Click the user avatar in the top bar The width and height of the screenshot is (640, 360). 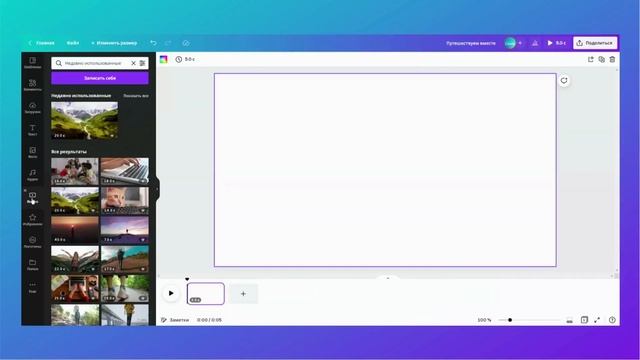[510, 43]
